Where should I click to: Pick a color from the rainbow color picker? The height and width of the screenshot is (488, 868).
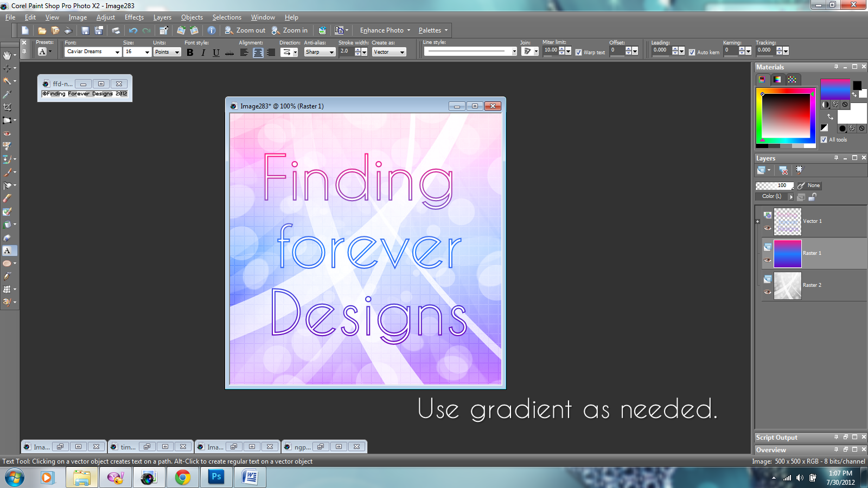click(x=785, y=117)
